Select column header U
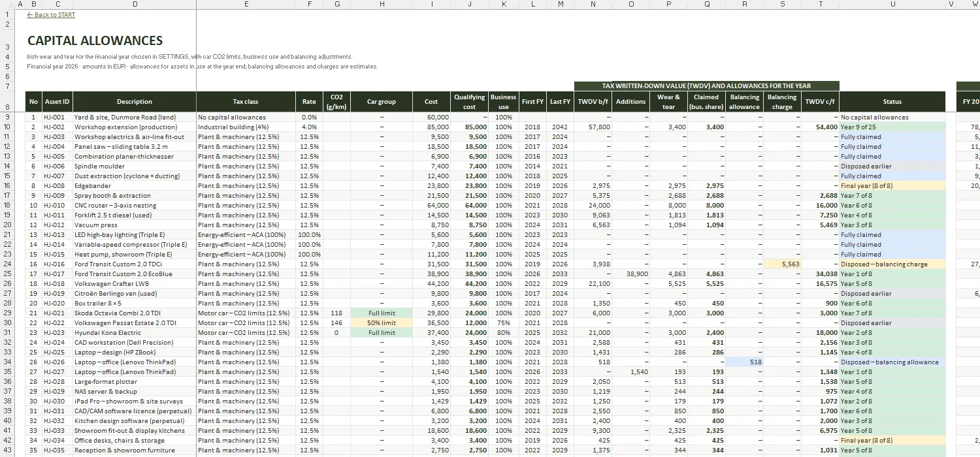The image size is (980, 457). [x=892, y=4]
